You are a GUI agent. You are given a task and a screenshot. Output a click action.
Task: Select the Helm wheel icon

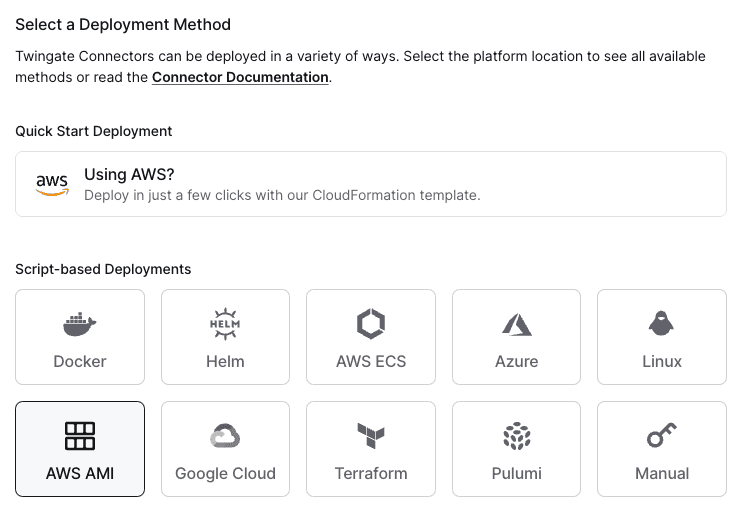[225, 324]
